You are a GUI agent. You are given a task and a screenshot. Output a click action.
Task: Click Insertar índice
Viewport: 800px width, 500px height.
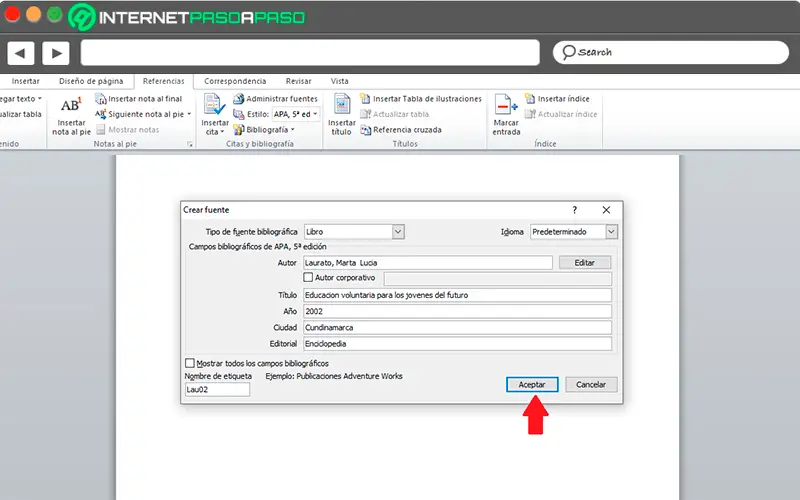[x=557, y=98]
